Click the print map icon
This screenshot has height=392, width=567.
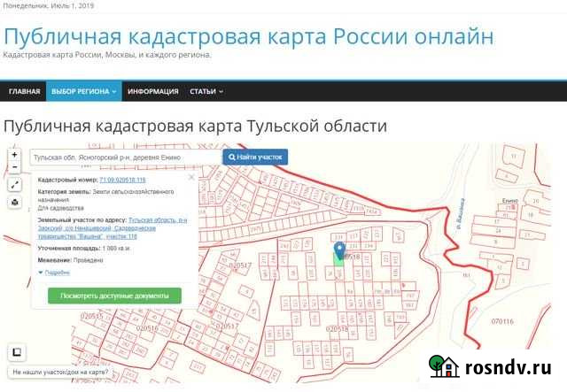tap(14, 203)
